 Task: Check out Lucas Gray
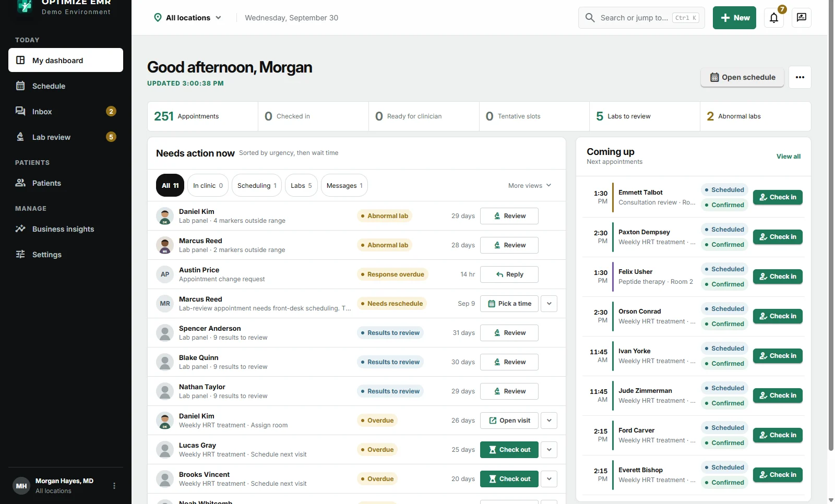point(509,450)
